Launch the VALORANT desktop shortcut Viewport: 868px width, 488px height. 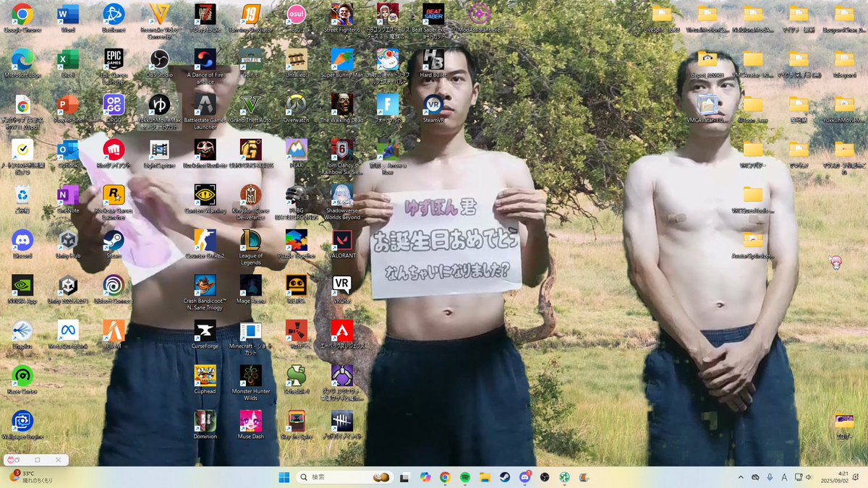point(342,244)
